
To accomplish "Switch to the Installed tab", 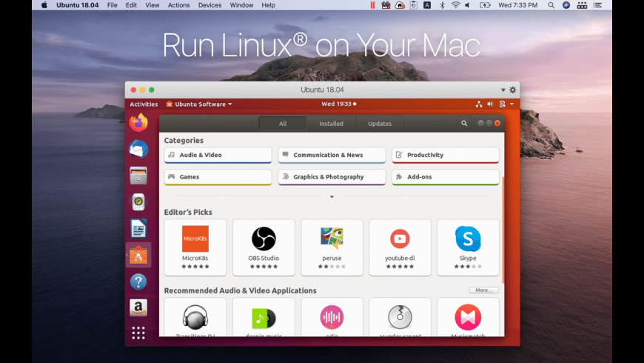I will (x=331, y=123).
